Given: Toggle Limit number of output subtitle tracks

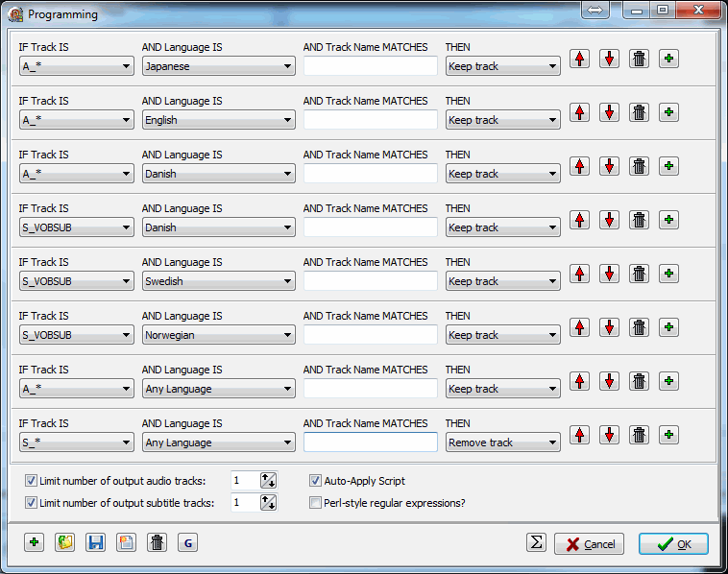Looking at the screenshot, I should tap(31, 503).
